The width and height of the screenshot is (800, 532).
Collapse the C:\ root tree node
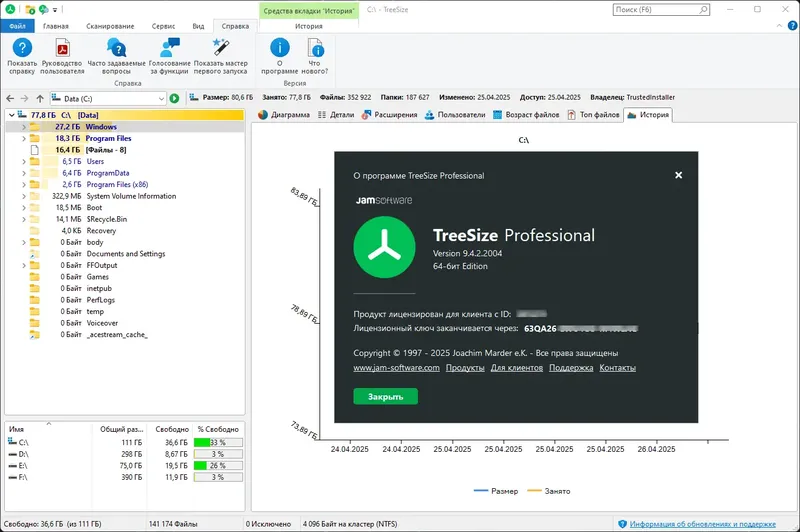(x=11, y=115)
